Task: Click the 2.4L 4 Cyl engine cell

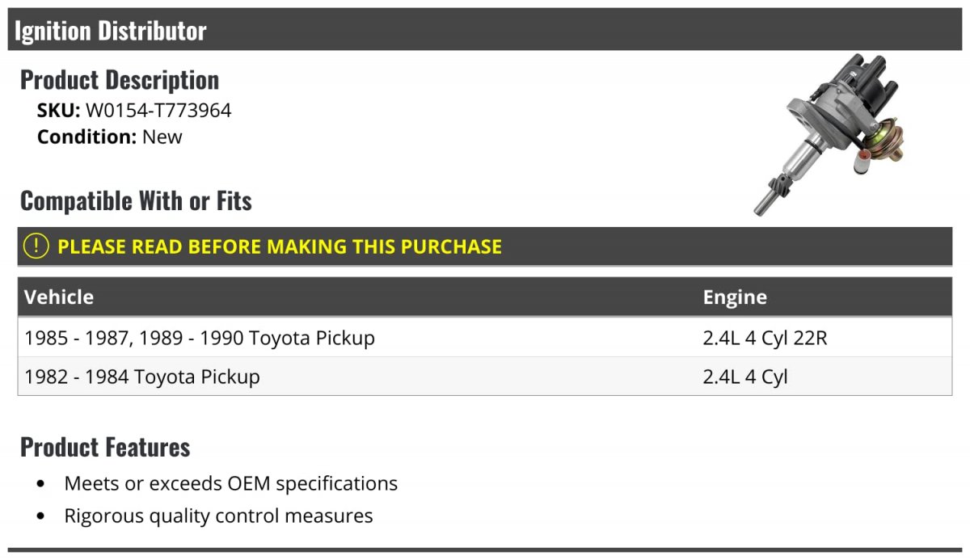Action: coord(745,377)
